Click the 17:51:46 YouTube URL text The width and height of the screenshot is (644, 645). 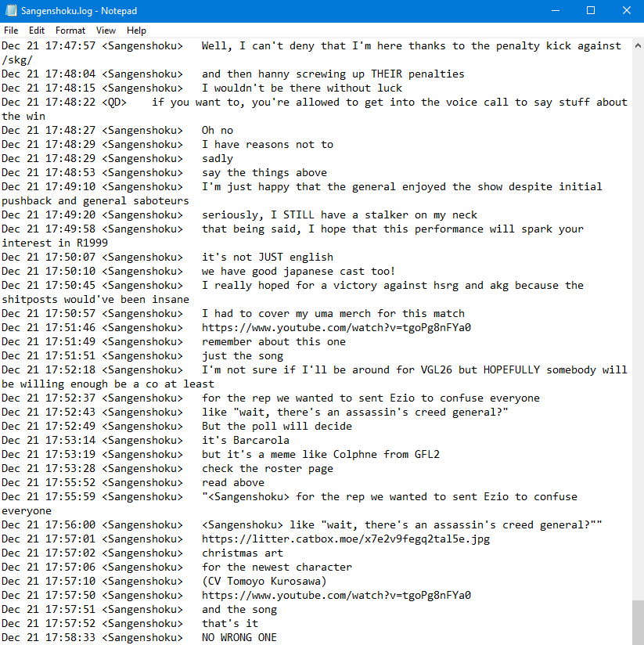point(336,328)
